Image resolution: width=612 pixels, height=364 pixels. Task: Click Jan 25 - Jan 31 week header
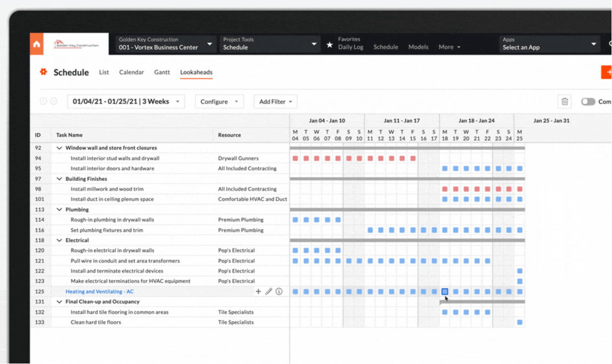[551, 120]
